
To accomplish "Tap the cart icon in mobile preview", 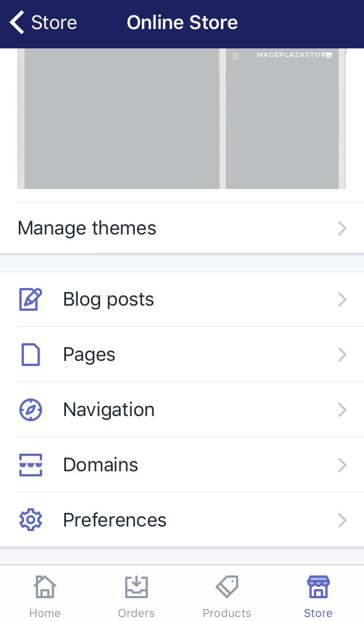I will click(329, 55).
